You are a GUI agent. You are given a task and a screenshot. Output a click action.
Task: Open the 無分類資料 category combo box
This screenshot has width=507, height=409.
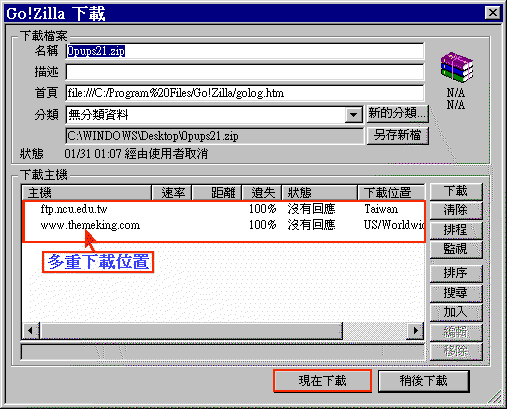click(214, 115)
